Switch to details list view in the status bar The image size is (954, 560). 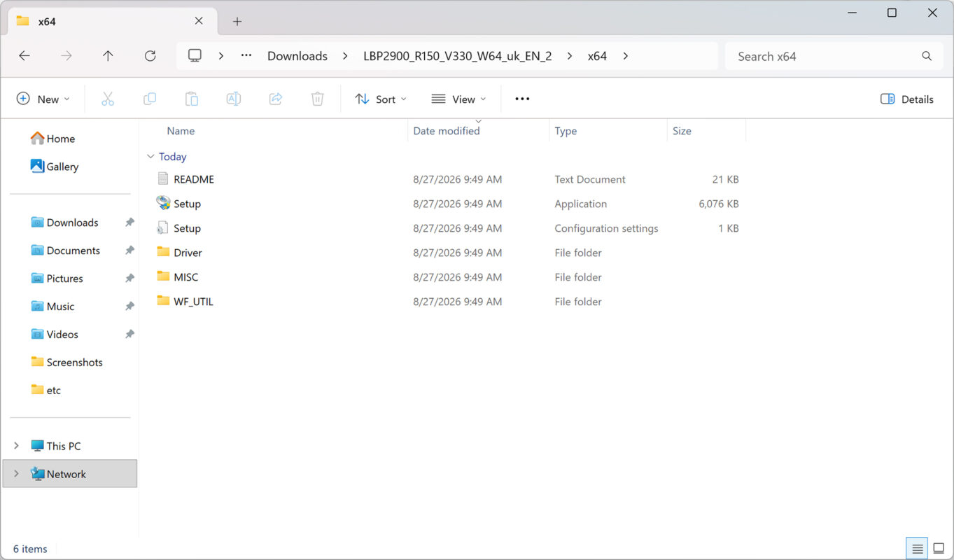pyautogui.click(x=918, y=549)
